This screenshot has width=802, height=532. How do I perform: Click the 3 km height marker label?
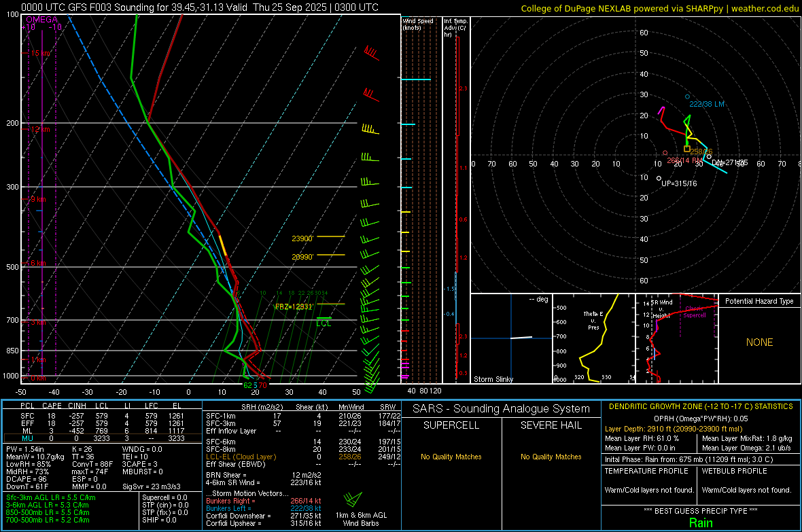(38, 322)
